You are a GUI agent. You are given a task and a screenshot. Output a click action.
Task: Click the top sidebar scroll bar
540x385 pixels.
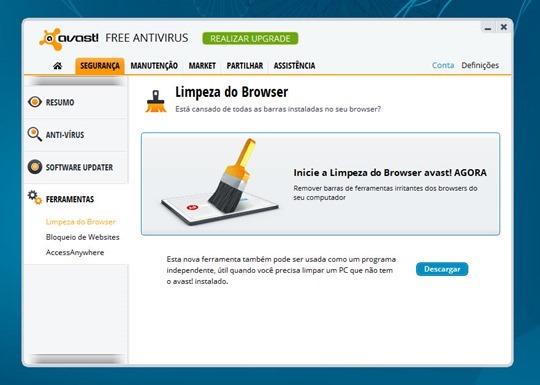pos(76,81)
